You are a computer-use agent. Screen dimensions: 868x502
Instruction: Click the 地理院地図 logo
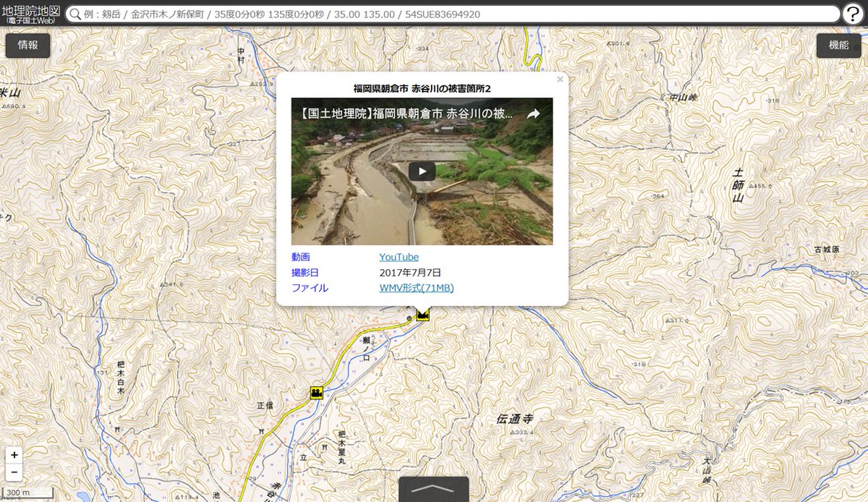point(32,14)
